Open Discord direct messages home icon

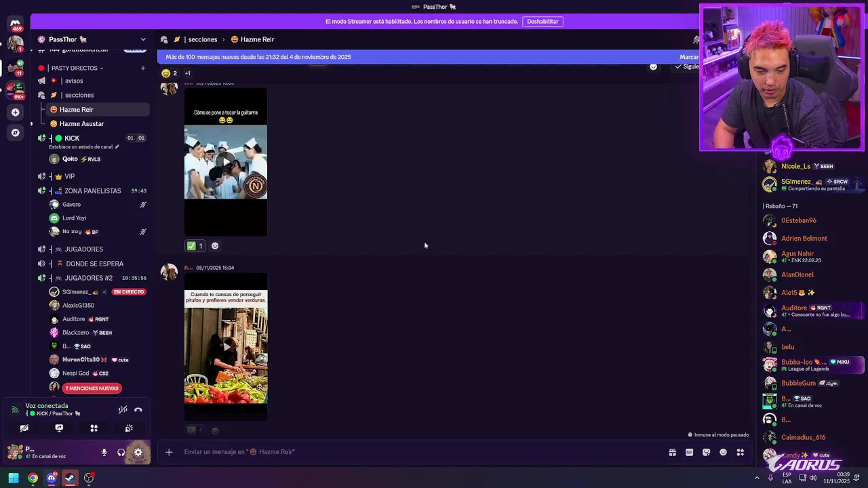point(15,23)
